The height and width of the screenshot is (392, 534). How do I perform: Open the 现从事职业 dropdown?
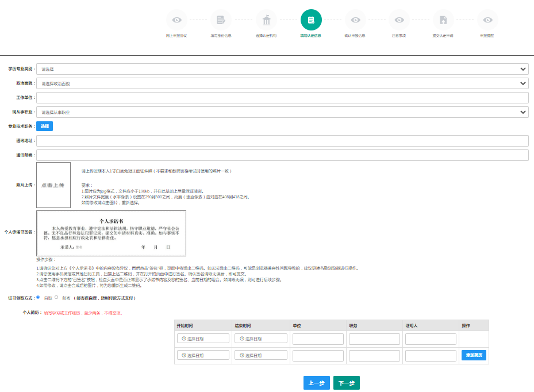282,112
